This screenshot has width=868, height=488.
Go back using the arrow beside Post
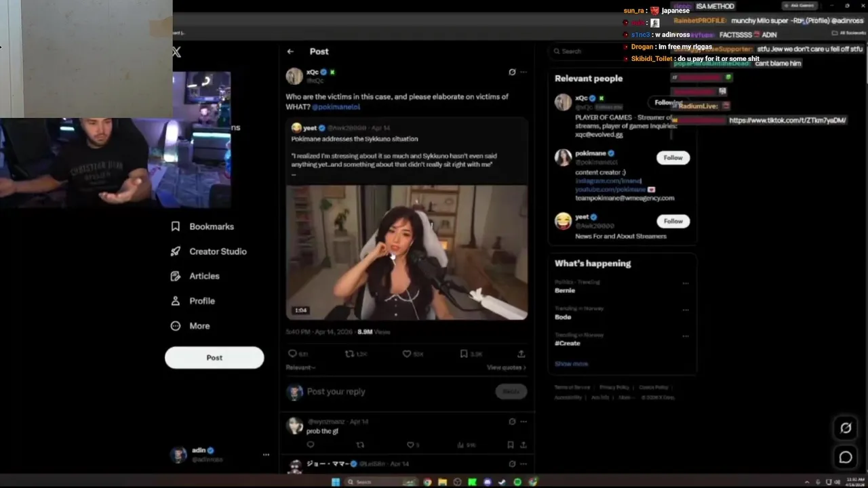[x=290, y=52]
